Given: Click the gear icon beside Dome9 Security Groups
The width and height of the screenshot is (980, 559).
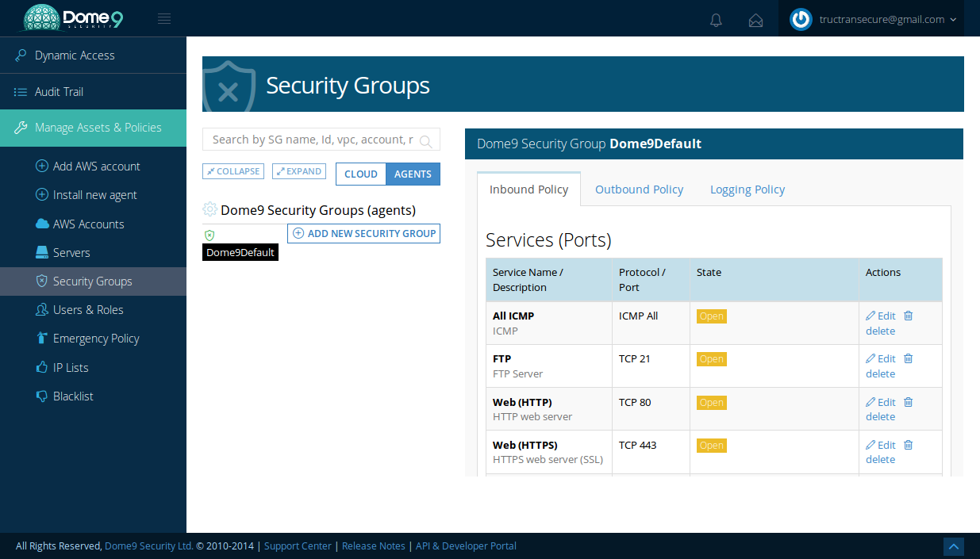Looking at the screenshot, I should pos(209,209).
